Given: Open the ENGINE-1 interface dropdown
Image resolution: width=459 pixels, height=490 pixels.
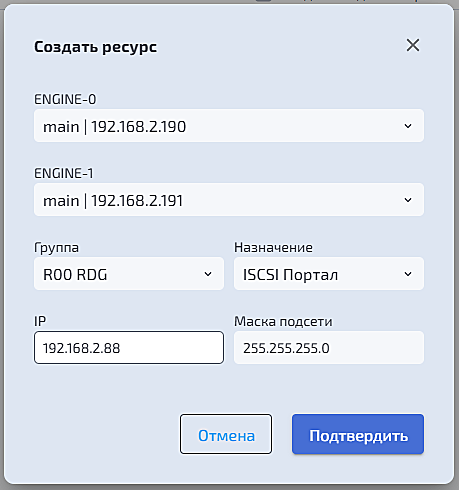Looking at the screenshot, I should pyautogui.click(x=229, y=200).
